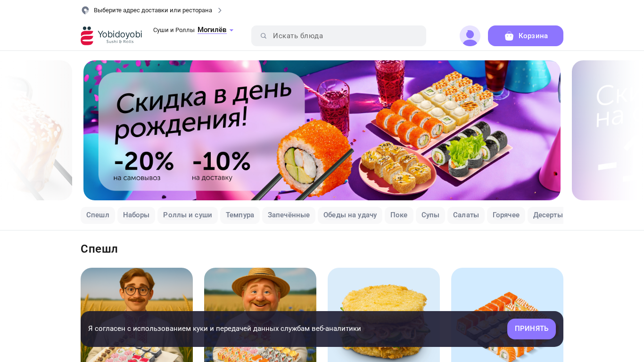Open the Запечённые category
Image resolution: width=644 pixels, height=362 pixels.
click(289, 215)
